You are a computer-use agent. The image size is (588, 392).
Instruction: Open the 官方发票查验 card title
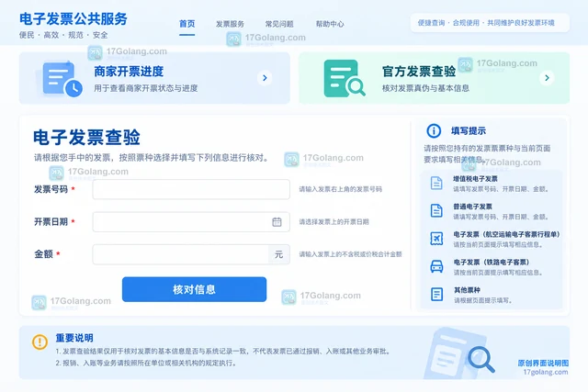pyautogui.click(x=419, y=72)
